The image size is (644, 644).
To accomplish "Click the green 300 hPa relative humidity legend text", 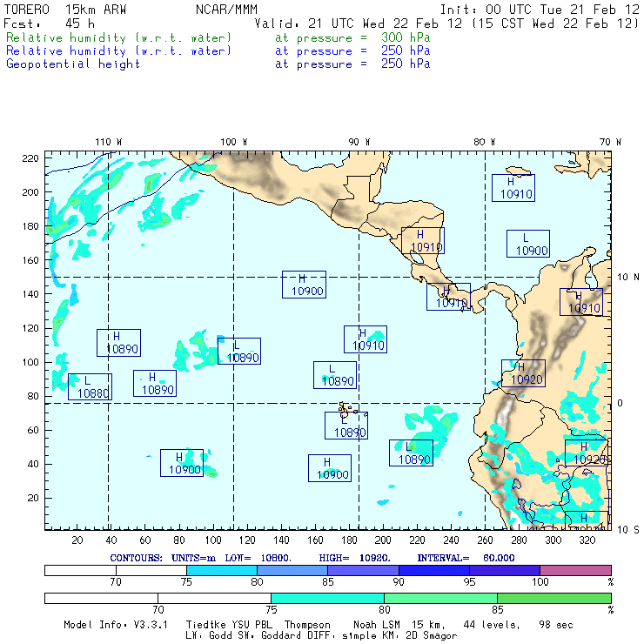I will 119,38.
